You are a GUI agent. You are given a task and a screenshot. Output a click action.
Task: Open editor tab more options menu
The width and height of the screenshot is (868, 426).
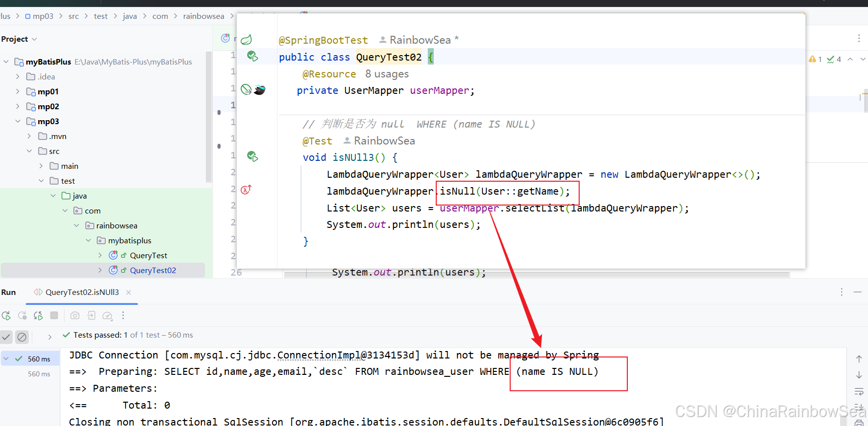[859, 38]
